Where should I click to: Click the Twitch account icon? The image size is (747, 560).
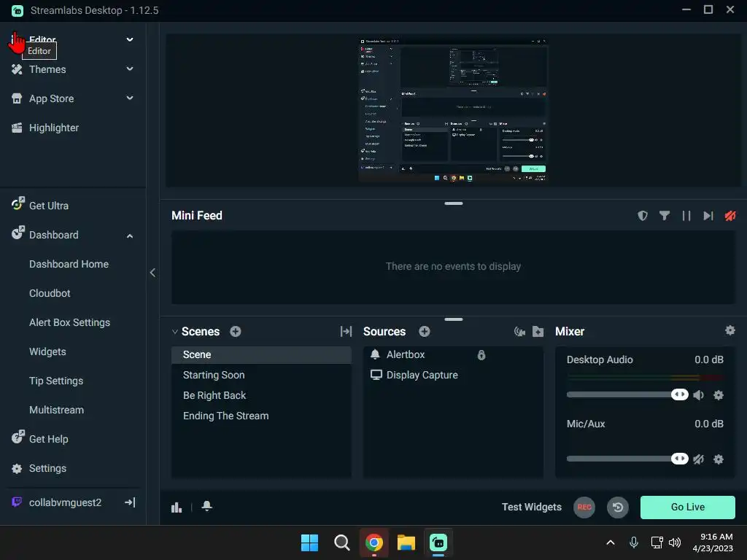point(17,502)
